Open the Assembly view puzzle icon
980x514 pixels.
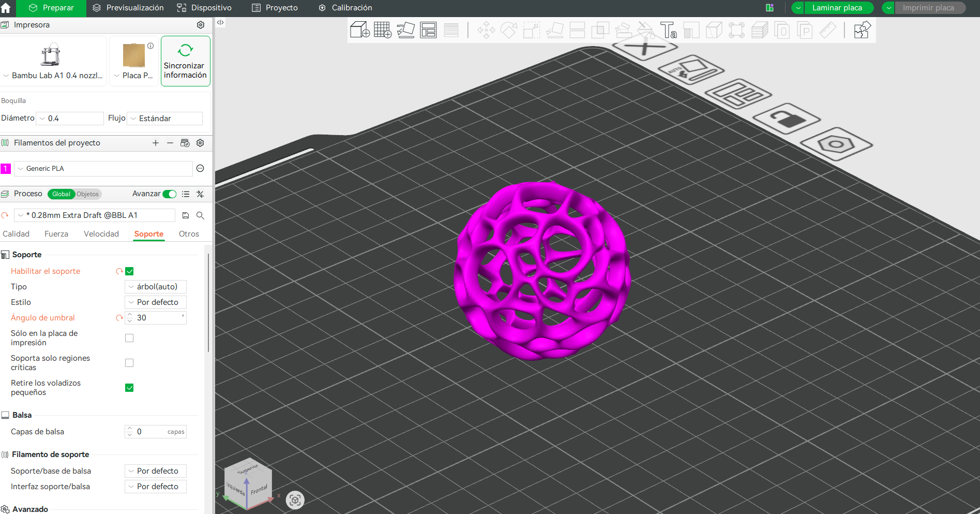[x=862, y=30]
